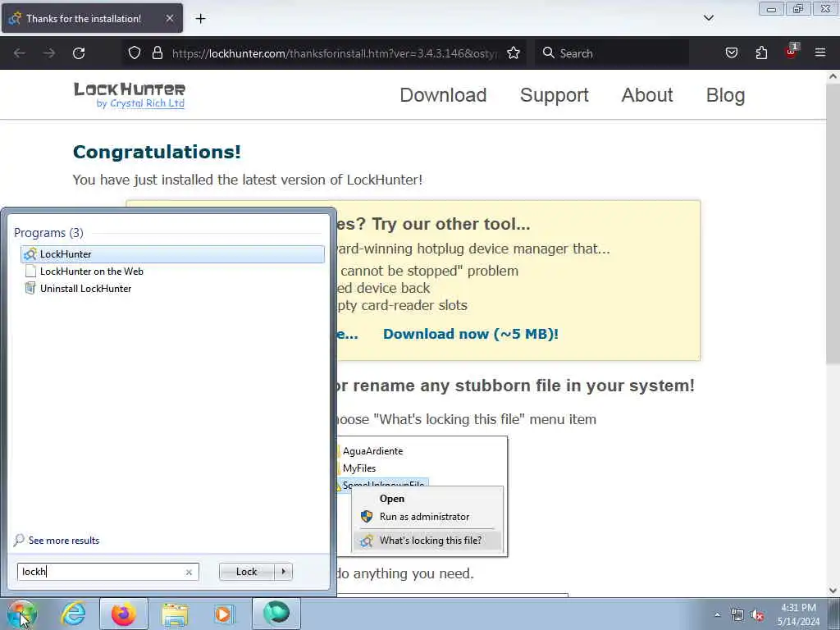Viewport: 840px width, 630px height.
Task: Go forward in Firefox
Action: pos(48,53)
